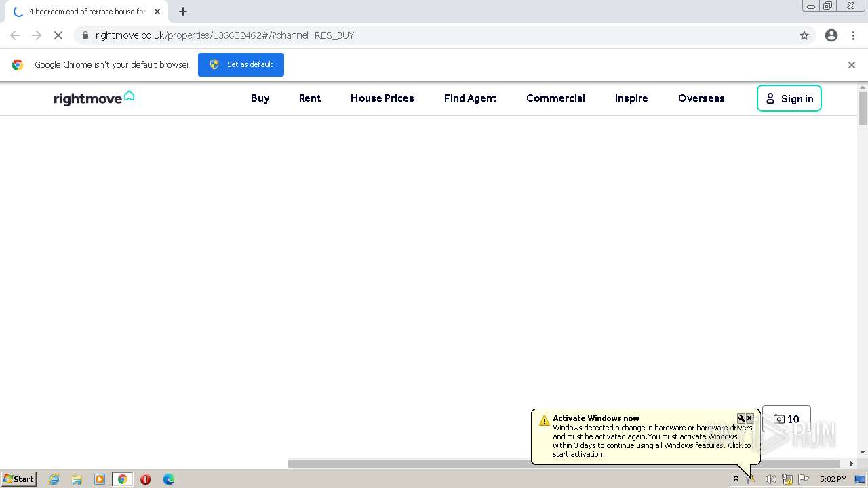
Task: Open the Rent menu
Action: coord(310,98)
